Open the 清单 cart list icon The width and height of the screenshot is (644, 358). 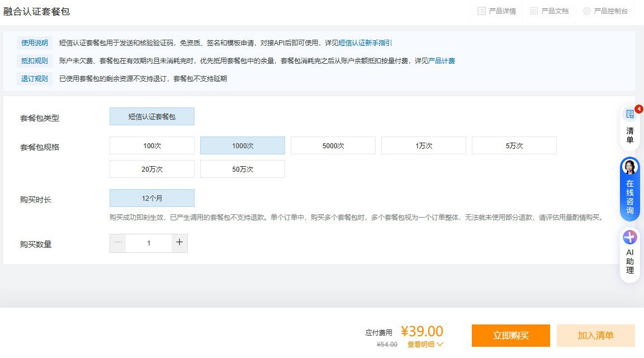click(x=630, y=115)
